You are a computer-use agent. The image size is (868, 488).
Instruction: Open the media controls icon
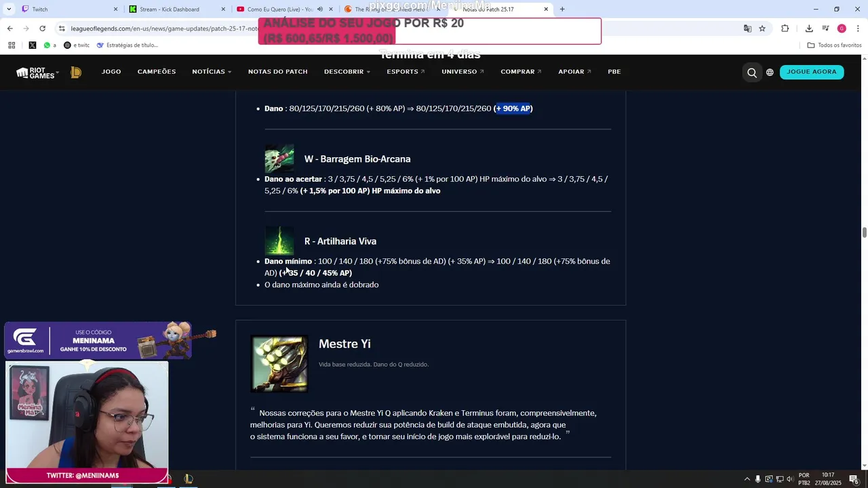[x=825, y=28]
